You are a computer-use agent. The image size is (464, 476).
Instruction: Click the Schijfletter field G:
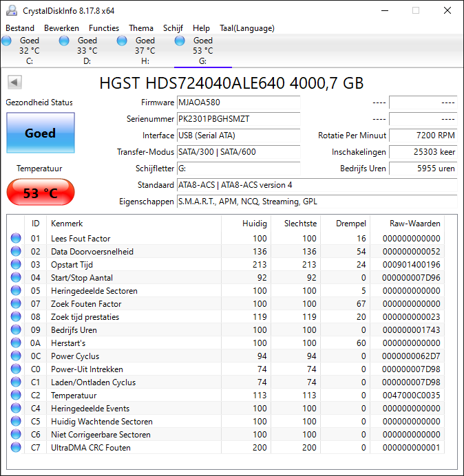[238, 169]
